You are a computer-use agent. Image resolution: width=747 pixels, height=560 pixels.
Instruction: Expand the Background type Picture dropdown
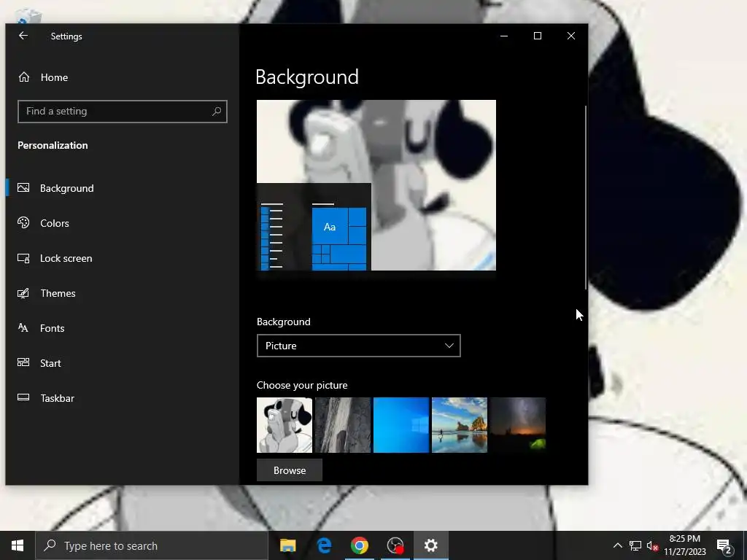coord(359,346)
